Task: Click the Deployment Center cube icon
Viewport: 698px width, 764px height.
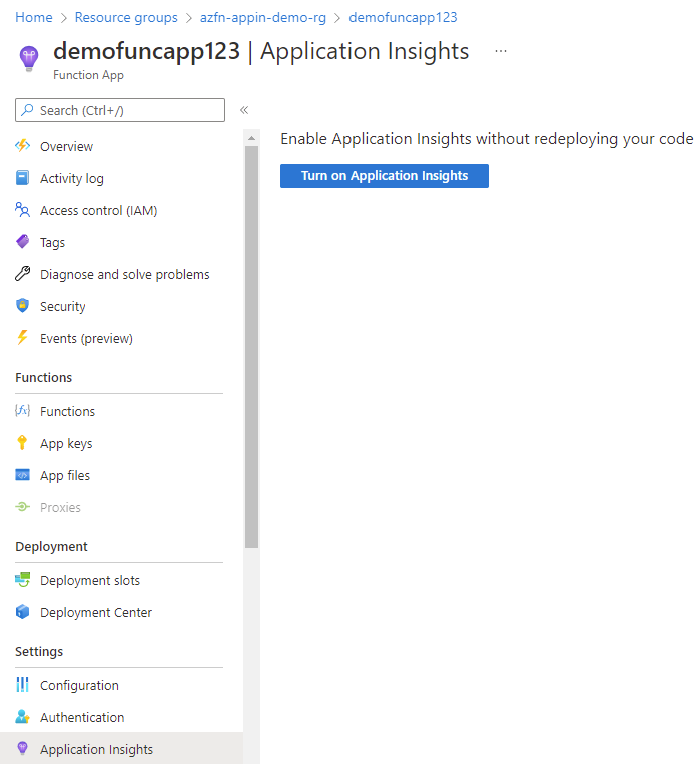Action: pyautogui.click(x=22, y=611)
